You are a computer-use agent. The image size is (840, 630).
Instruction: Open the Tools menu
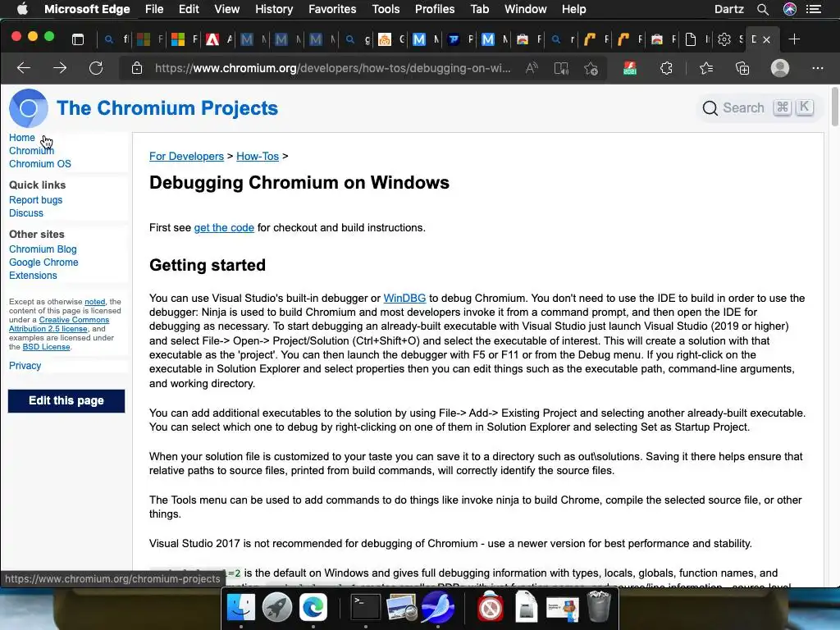pyautogui.click(x=386, y=9)
